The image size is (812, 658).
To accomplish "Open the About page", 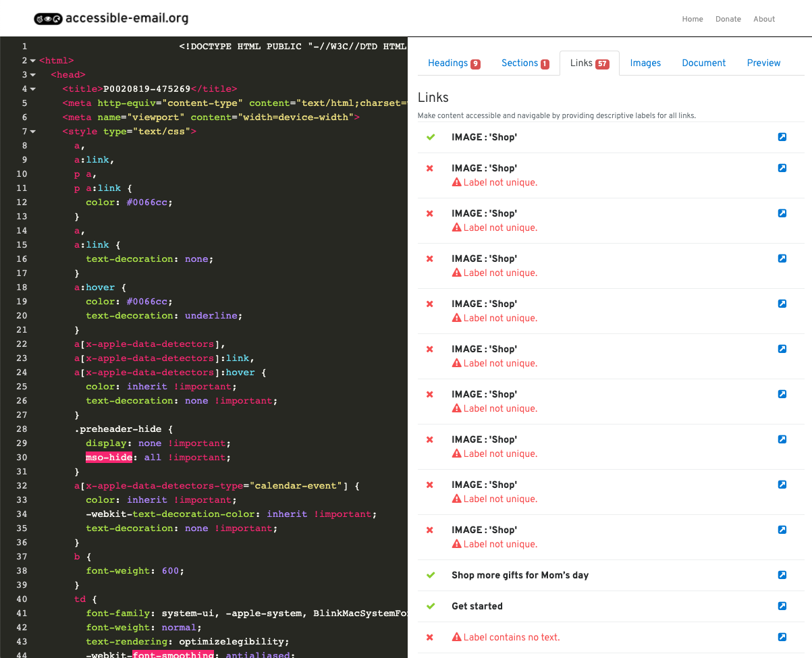I will pos(764,19).
